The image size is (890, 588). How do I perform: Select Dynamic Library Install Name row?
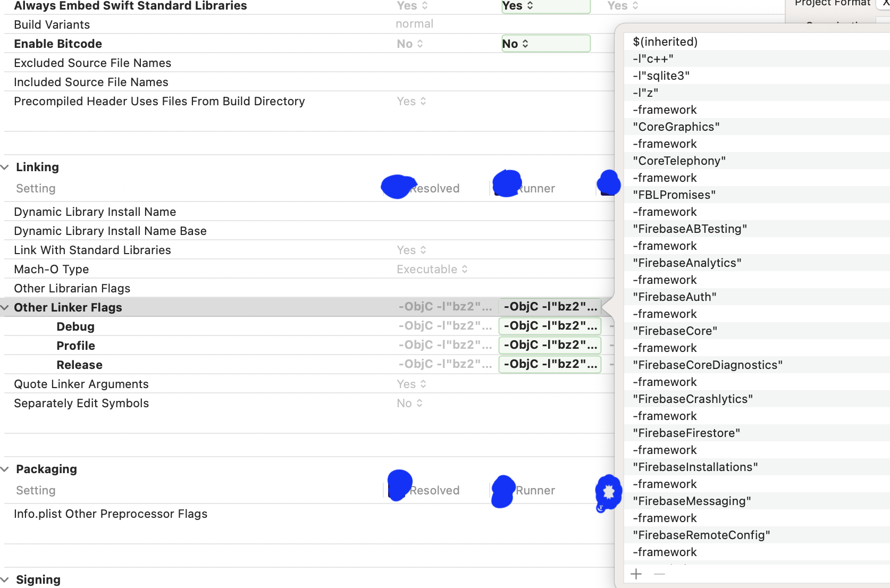click(x=309, y=212)
